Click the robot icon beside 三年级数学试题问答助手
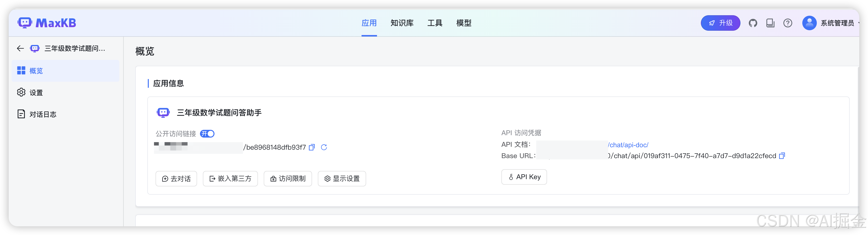The image size is (868, 235). point(163,113)
